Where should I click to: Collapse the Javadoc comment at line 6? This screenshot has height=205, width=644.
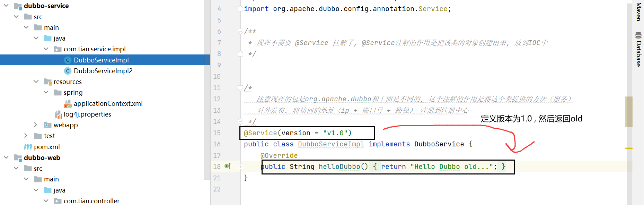(x=240, y=32)
